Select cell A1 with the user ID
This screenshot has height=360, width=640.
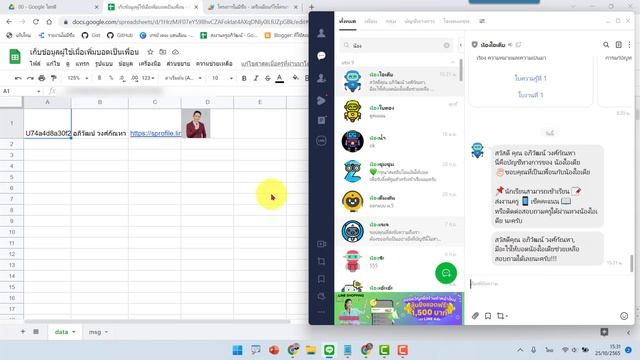pos(47,123)
